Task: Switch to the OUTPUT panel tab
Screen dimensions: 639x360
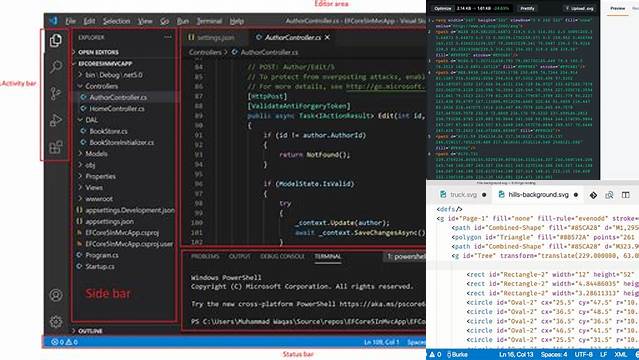Action: tap(239, 256)
